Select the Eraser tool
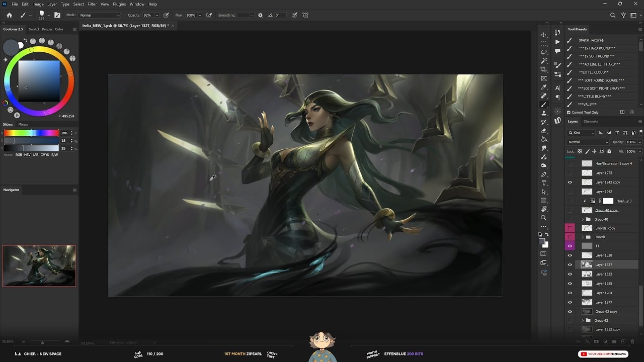The height and width of the screenshot is (362, 644). pos(543,131)
